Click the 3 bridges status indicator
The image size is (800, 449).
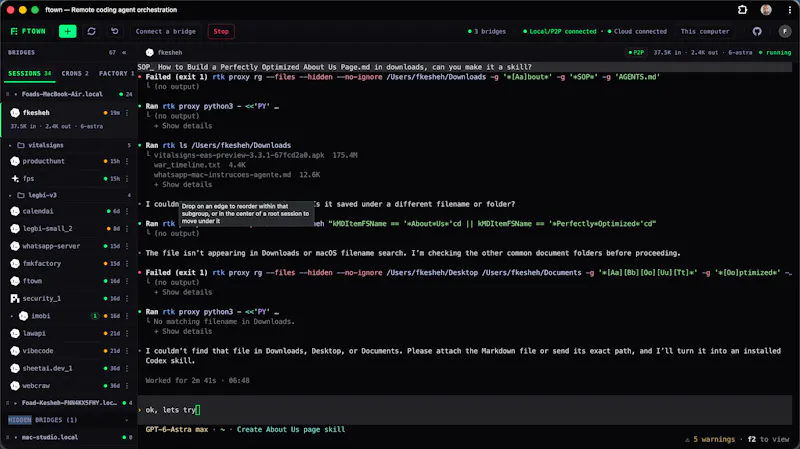coord(487,31)
